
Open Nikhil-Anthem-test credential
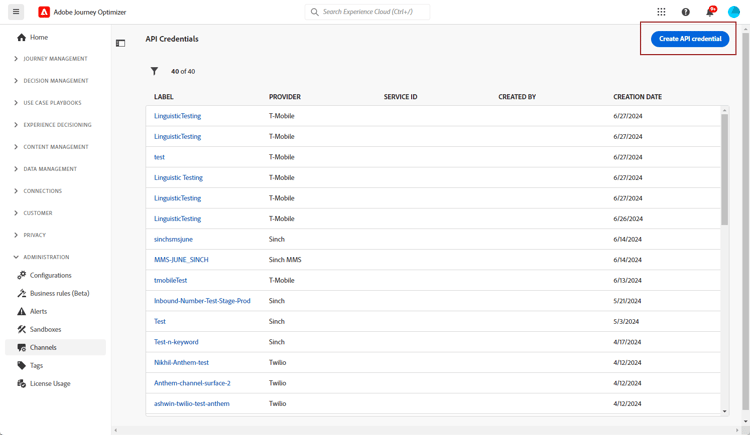tap(181, 363)
